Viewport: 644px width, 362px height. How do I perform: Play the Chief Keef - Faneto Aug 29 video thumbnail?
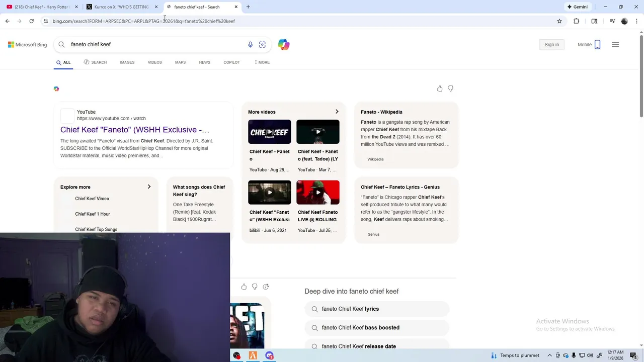[x=270, y=132]
